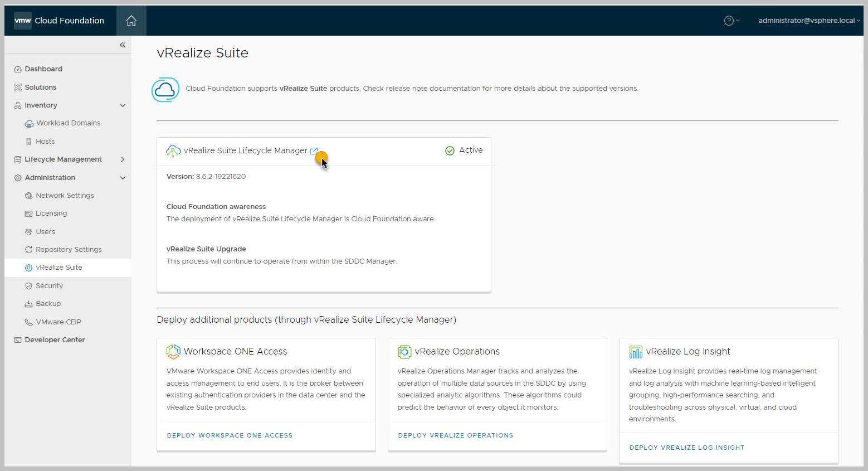Expand the Lifecycle Management section chevron
This screenshot has height=471, width=868.
click(123, 159)
